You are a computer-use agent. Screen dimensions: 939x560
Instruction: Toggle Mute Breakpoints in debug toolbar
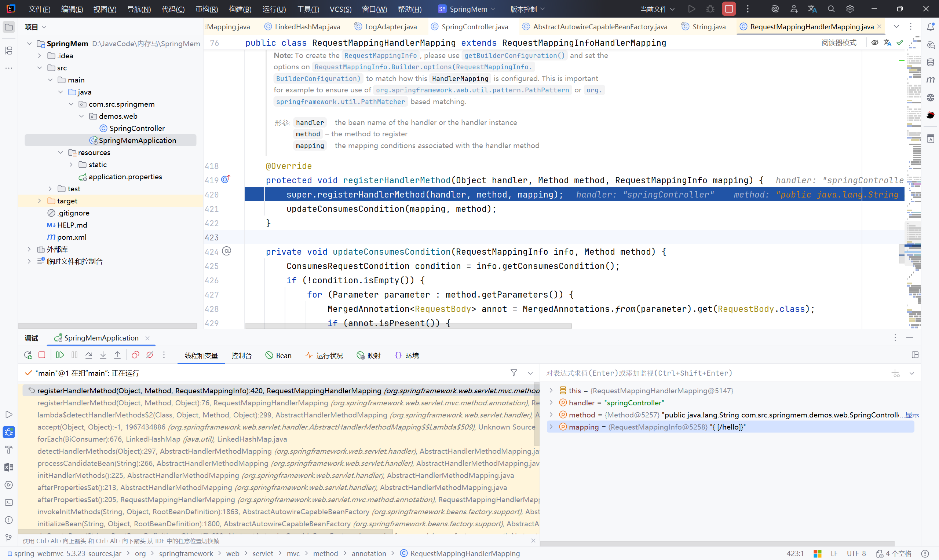150,355
